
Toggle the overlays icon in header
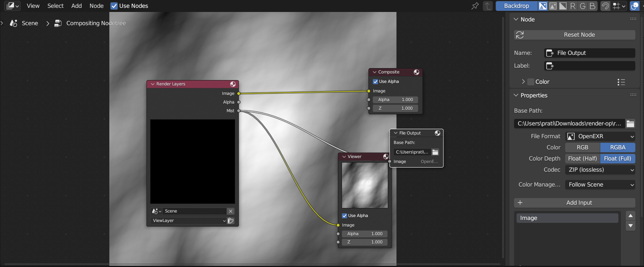click(635, 6)
